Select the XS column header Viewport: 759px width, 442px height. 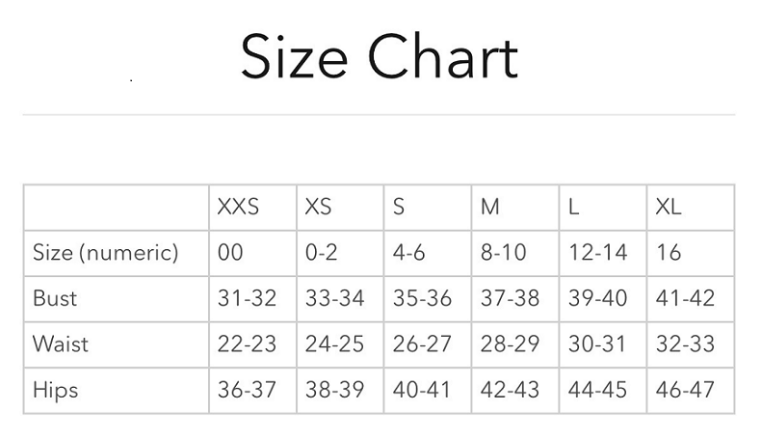tap(318, 207)
